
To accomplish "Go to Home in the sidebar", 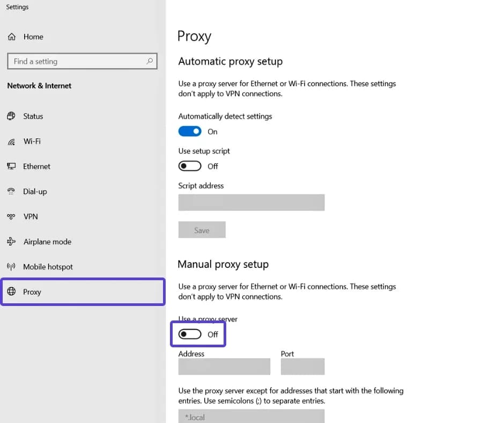I will click(34, 37).
